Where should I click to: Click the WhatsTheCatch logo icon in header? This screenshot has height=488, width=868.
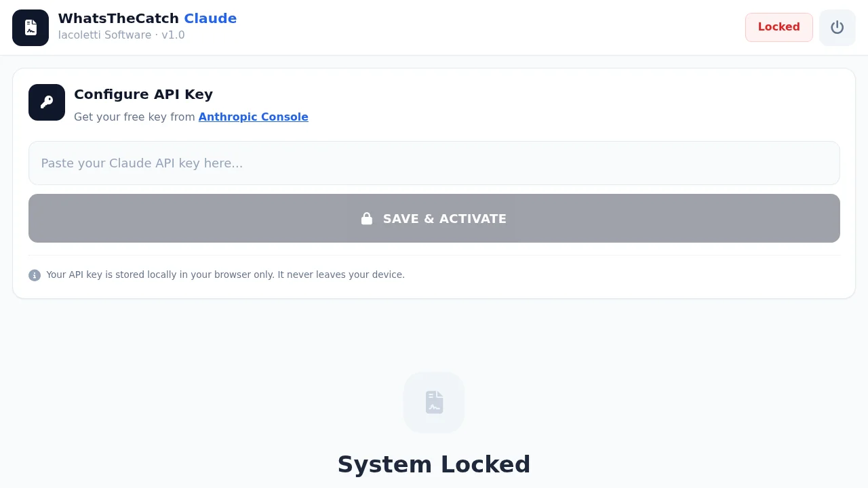pos(31,28)
